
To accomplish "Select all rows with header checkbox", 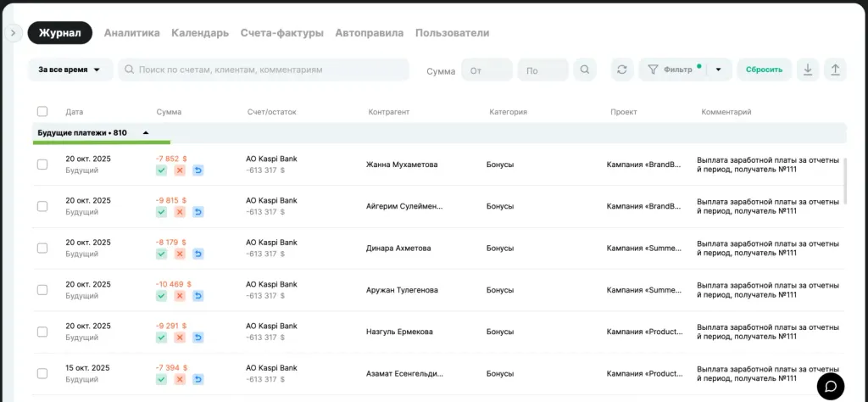I will tap(42, 111).
